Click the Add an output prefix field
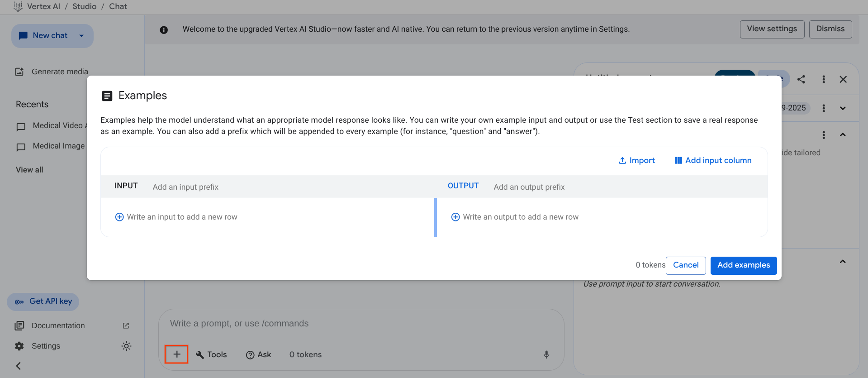868x378 pixels. point(529,187)
